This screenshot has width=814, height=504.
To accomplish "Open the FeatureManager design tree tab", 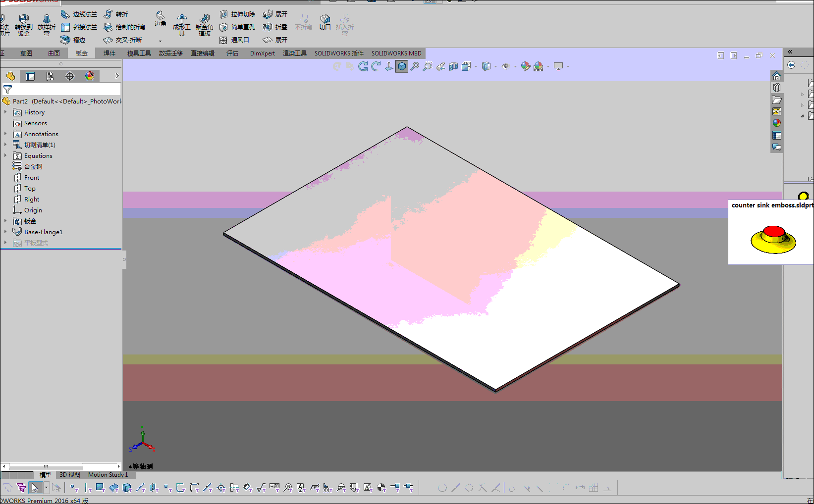I will pyautogui.click(x=10, y=76).
